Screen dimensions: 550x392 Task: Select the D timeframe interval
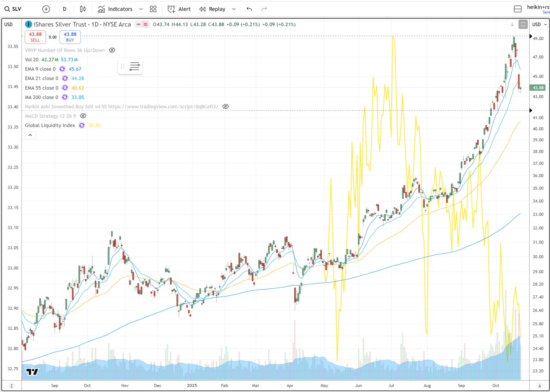tap(64, 9)
